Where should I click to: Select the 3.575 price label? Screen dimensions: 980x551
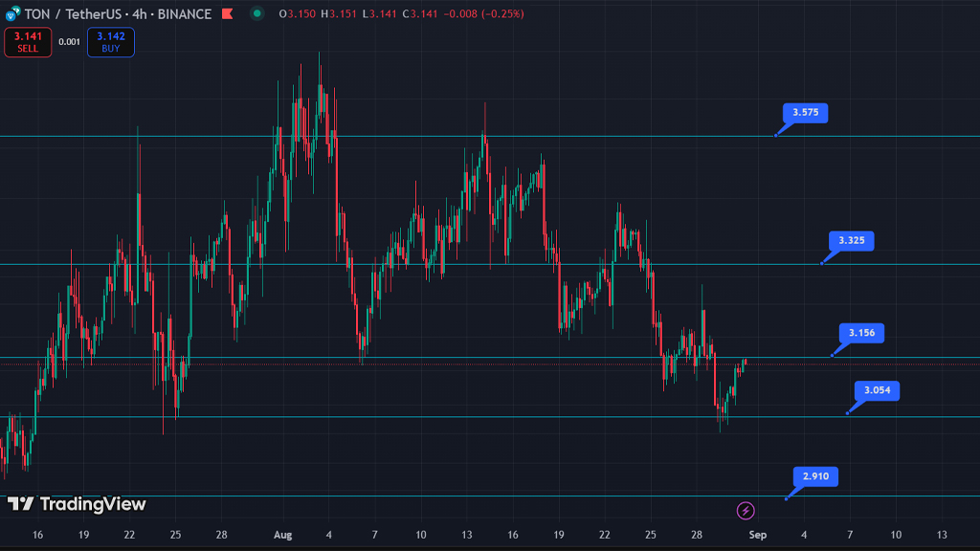[x=805, y=113]
